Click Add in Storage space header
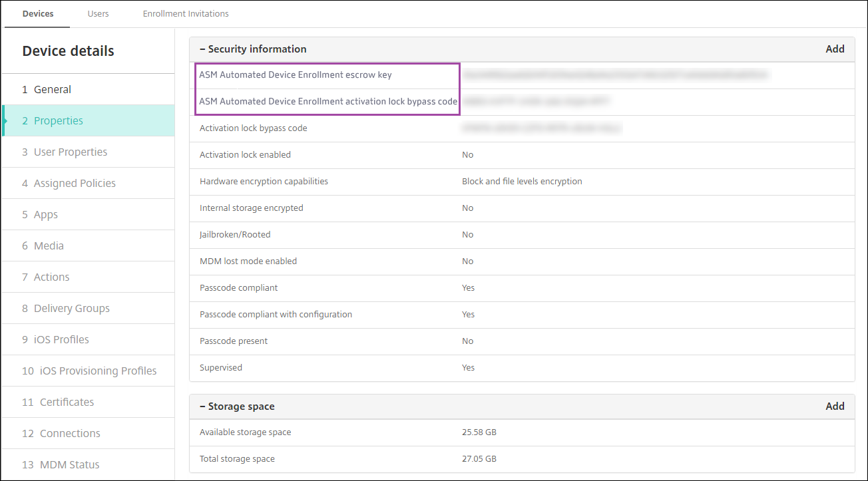Viewport: 868px width, 481px height. pyautogui.click(x=835, y=406)
